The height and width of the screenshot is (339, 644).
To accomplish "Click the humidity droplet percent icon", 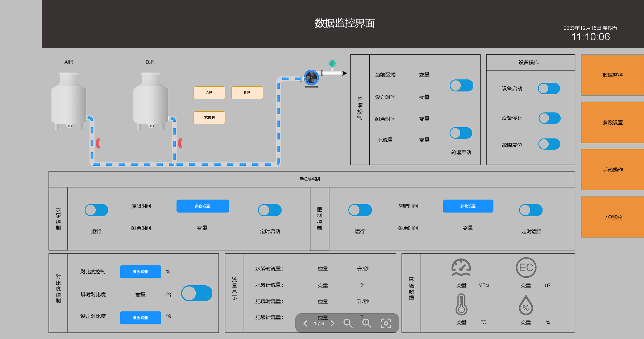I will 526,305.
